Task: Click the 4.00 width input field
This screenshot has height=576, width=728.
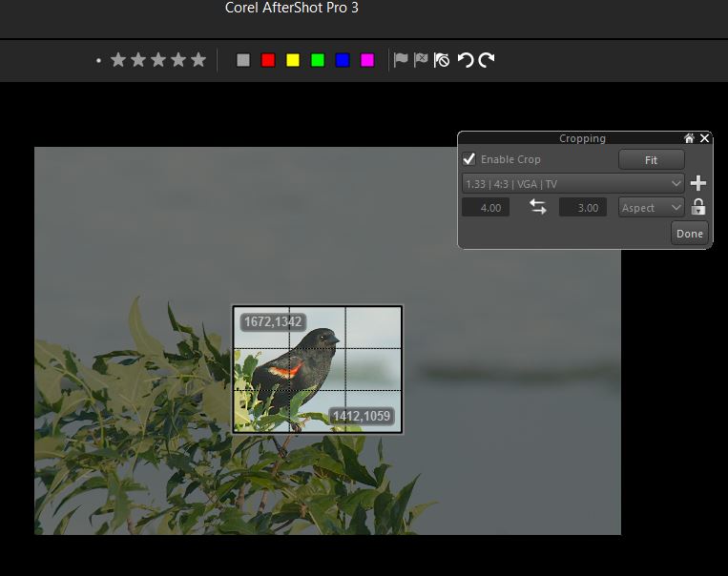Action: pyautogui.click(x=486, y=207)
